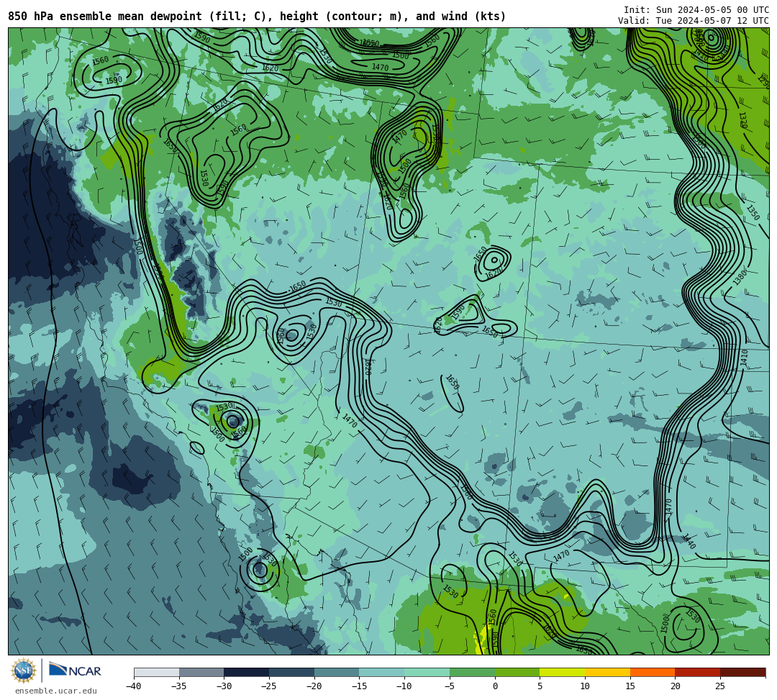Pick the light gray -40 to -35 colorbar segment
This screenshot has height=700, width=777.
(157, 672)
